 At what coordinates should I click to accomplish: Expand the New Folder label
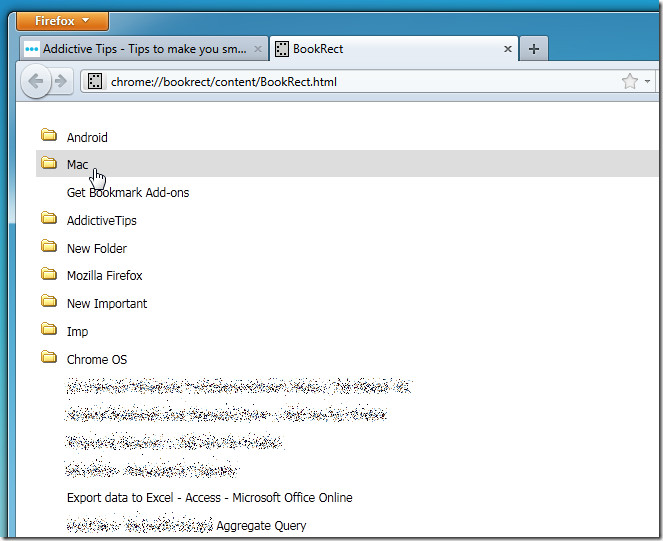point(97,248)
